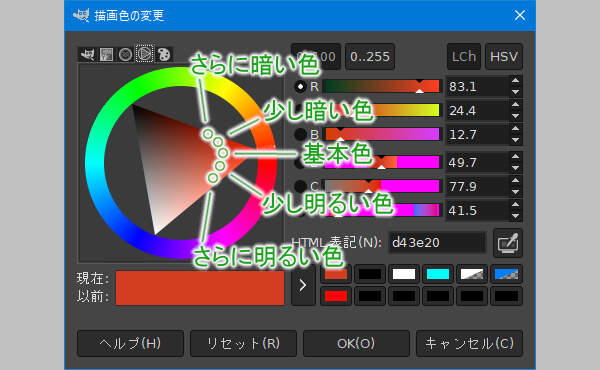Open the Palette color selector tab
Image resolution: width=600 pixels, height=370 pixels.
pyautogui.click(x=164, y=54)
